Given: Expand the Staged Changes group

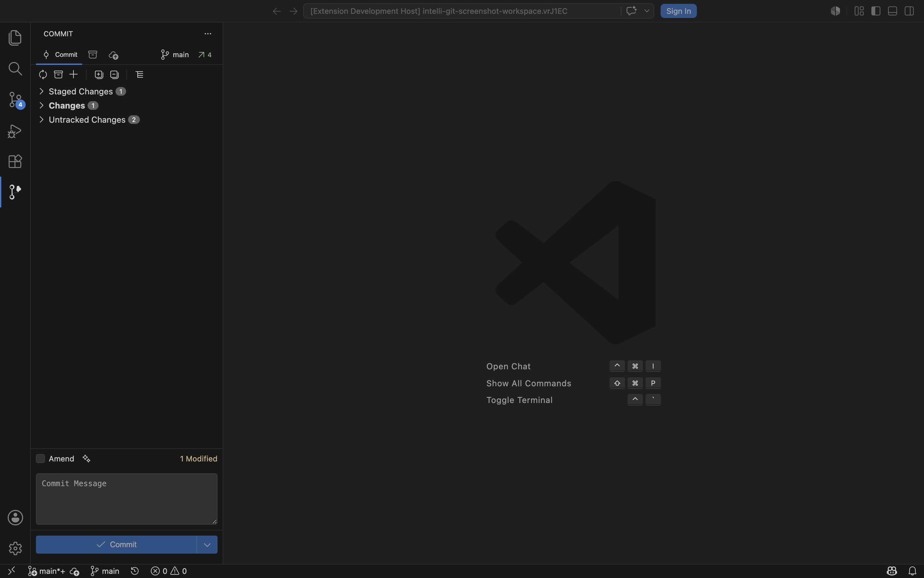Looking at the screenshot, I should tap(126, 92).
